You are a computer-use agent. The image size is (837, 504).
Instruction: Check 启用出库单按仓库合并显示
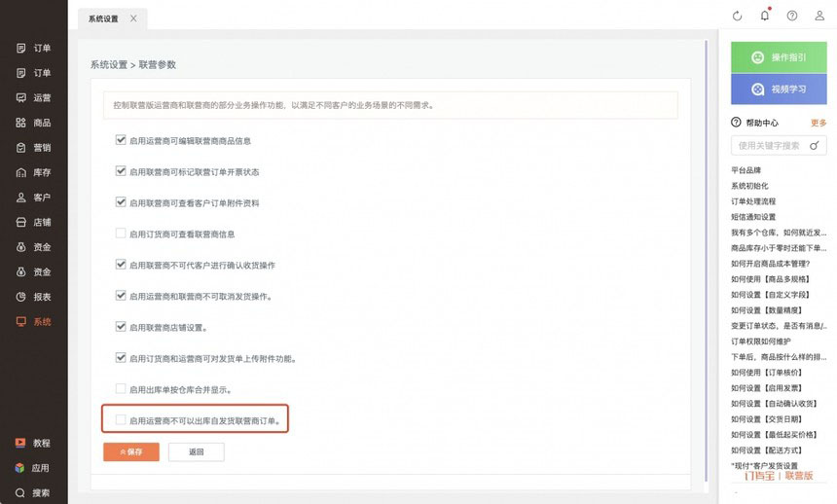(121, 388)
